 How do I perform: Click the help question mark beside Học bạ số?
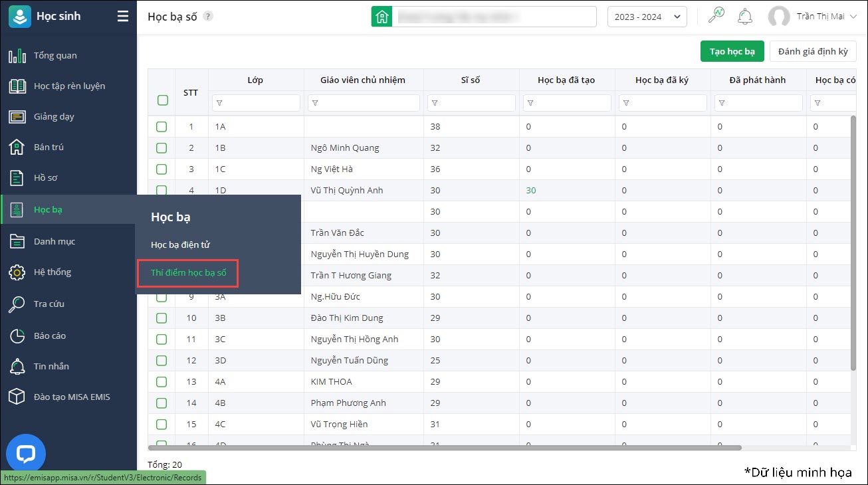pos(208,17)
